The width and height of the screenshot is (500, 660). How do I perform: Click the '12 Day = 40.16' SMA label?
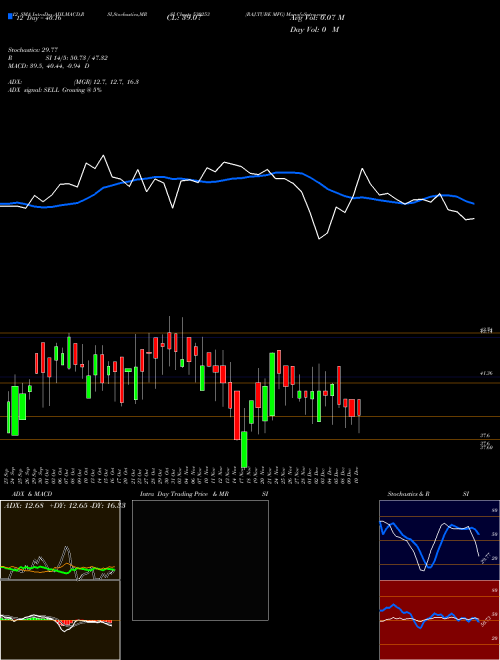tap(38, 18)
